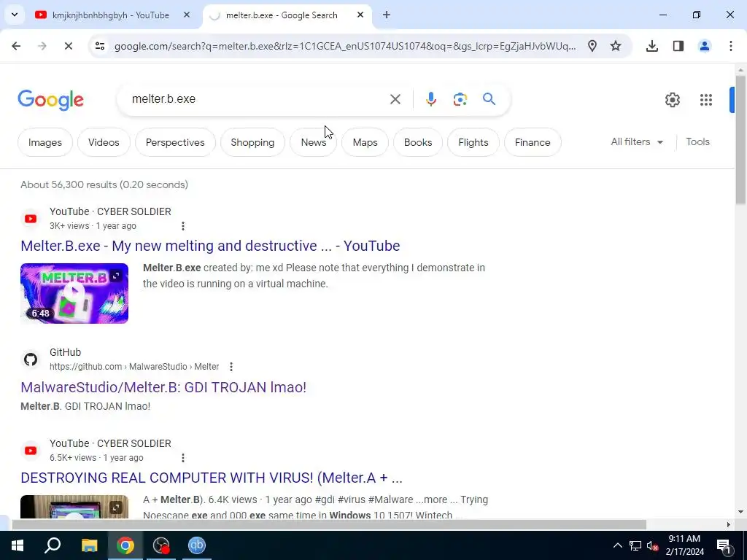
Task: Open Chrome downloads icon
Action: tap(652, 46)
